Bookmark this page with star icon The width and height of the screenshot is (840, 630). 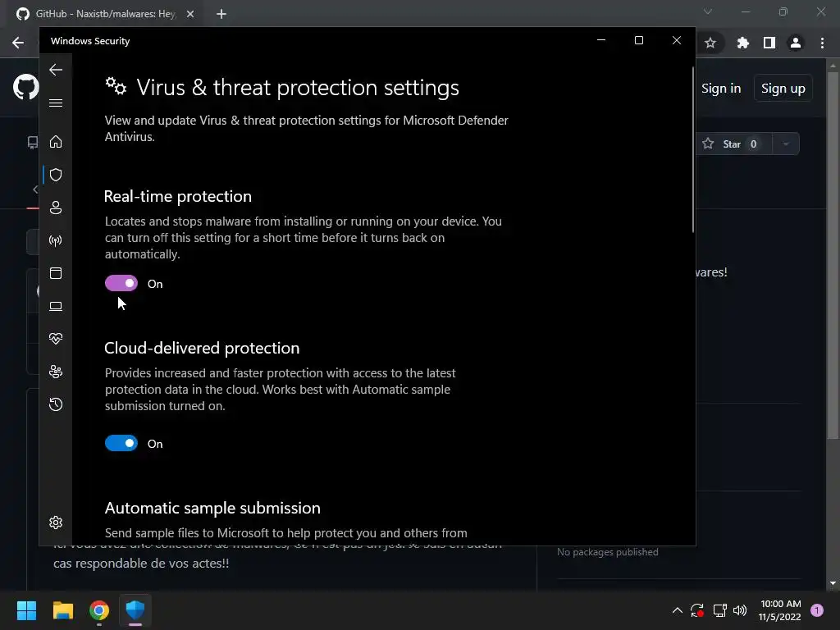click(x=710, y=43)
